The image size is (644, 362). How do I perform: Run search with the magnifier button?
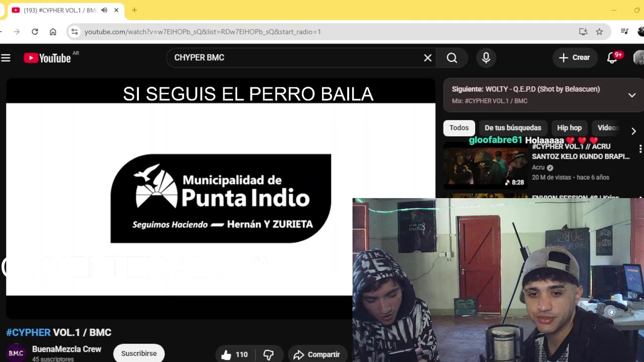452,58
